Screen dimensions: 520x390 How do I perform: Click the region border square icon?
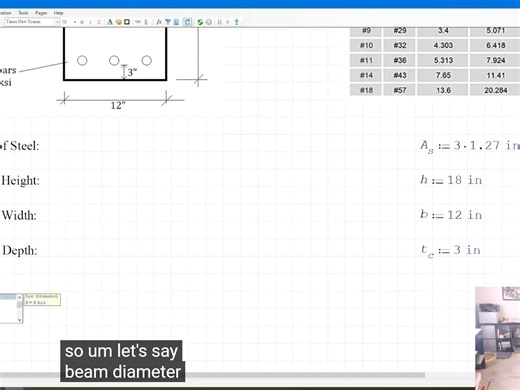[127, 22]
